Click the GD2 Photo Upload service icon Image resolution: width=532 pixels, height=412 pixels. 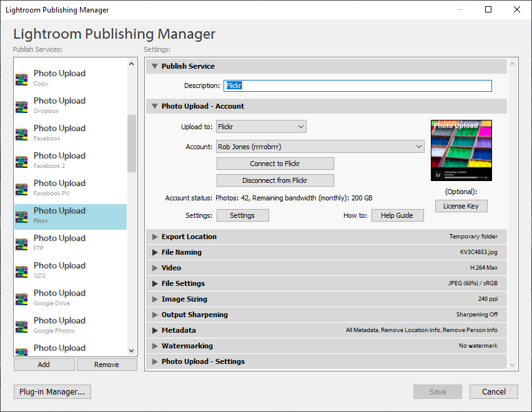(22, 270)
